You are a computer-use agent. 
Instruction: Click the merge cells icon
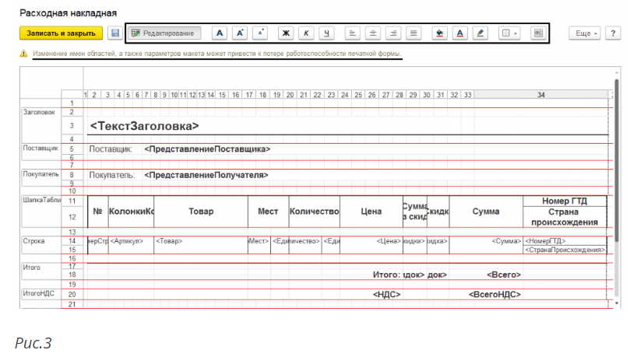(x=537, y=33)
